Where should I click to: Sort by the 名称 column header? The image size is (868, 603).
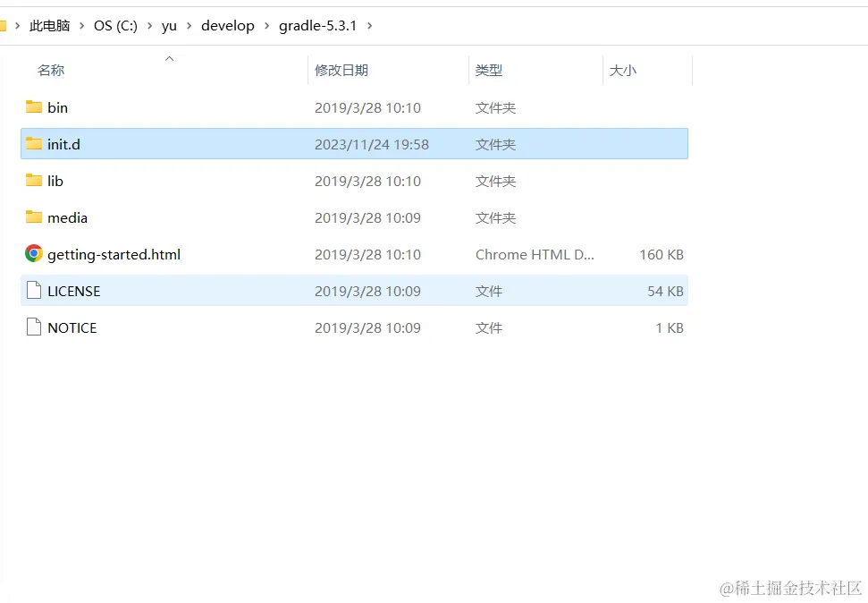tap(51, 71)
